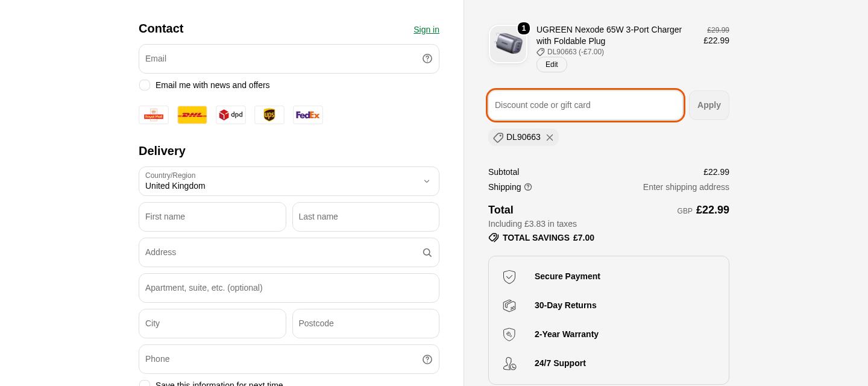This screenshot has width=868, height=386.
Task: Toggle Email me with news and offers
Action: pos(145,85)
